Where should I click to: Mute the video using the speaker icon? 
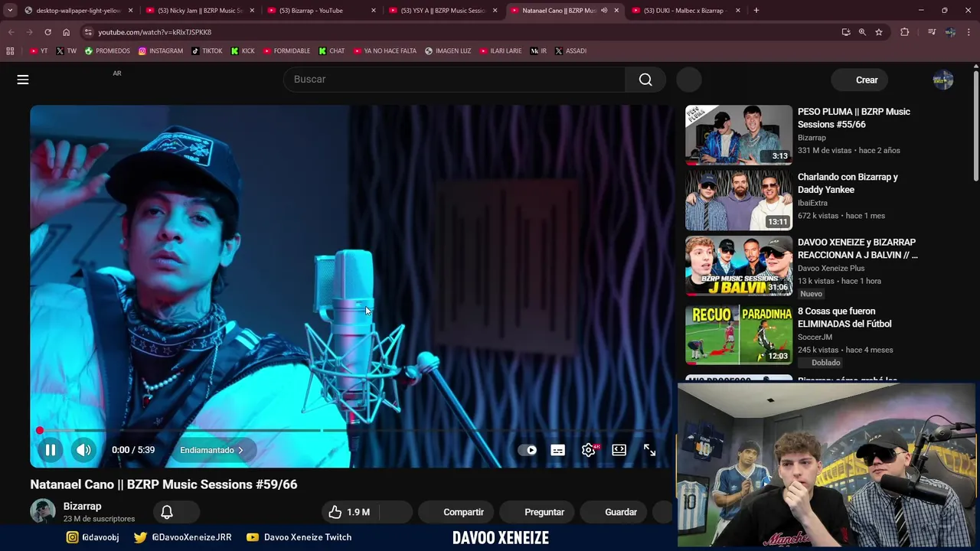click(x=83, y=450)
